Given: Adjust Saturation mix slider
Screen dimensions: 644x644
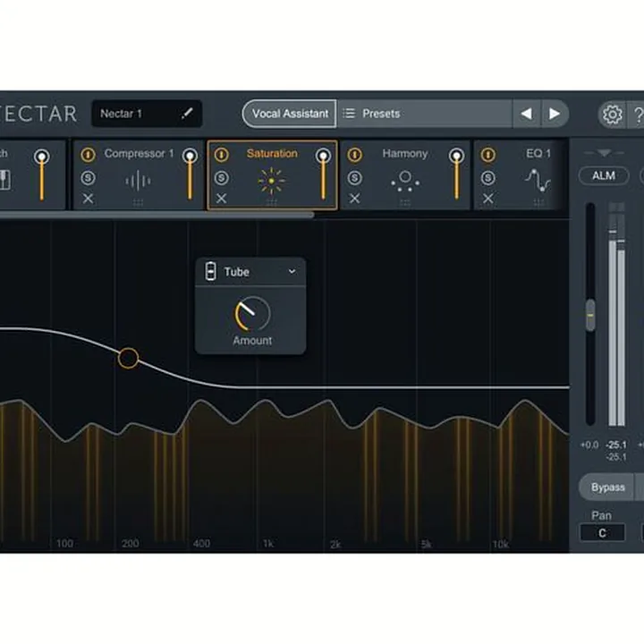Looking at the screenshot, I should pos(323,174).
